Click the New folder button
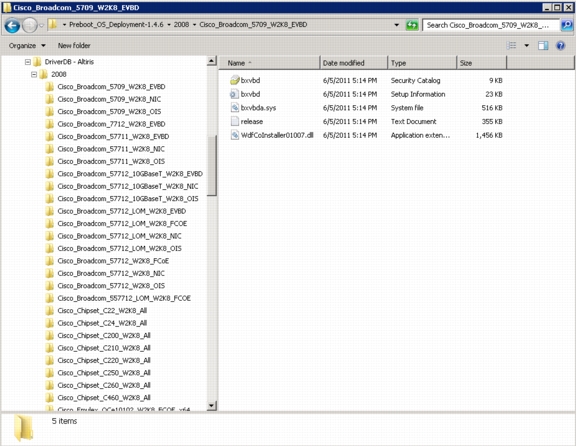578x448 pixels. pyautogui.click(x=74, y=46)
